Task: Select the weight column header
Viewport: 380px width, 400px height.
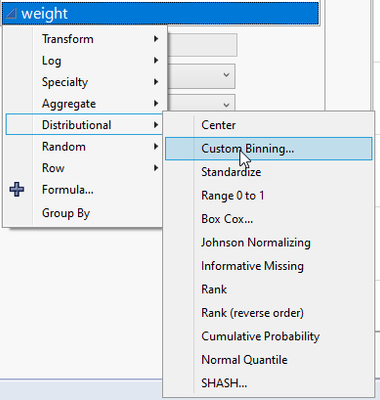Action: pos(160,13)
